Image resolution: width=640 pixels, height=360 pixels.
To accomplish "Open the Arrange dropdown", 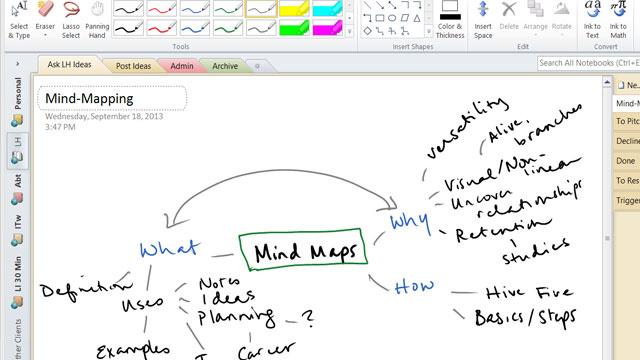I will [535, 18].
